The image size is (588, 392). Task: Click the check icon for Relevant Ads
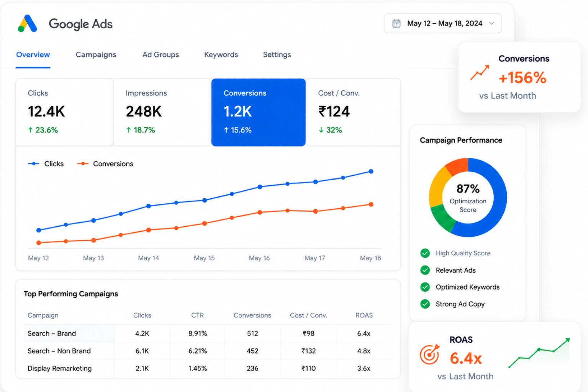[x=425, y=270]
